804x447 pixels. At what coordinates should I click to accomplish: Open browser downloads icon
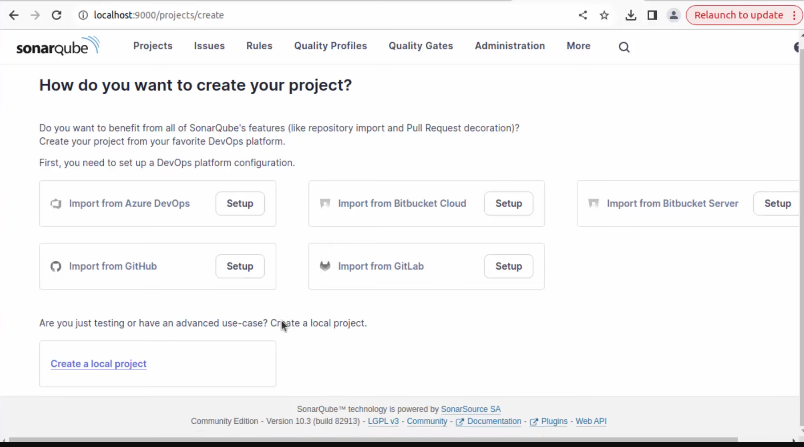pos(631,15)
